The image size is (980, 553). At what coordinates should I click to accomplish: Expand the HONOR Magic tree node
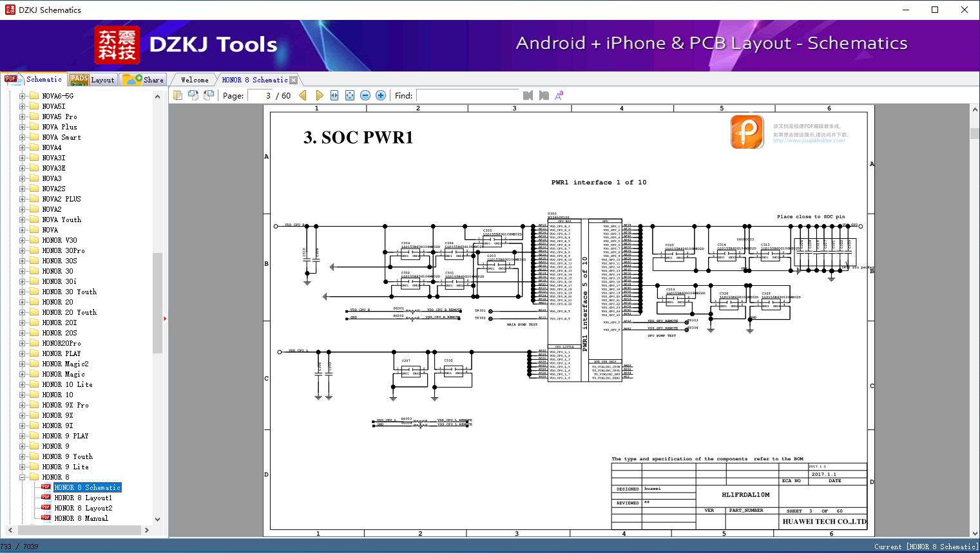pos(23,374)
